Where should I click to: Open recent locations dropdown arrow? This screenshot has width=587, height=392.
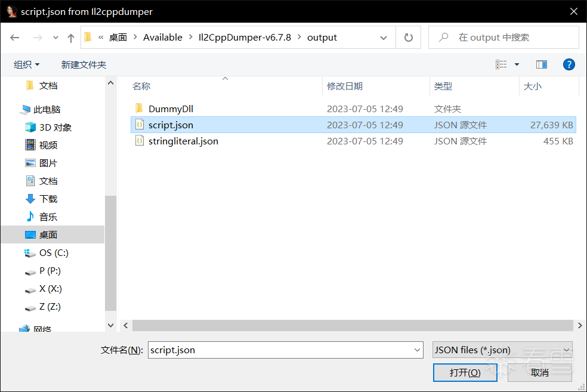tap(56, 38)
